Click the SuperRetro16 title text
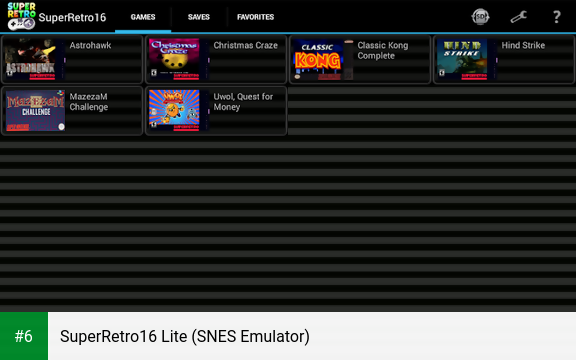576x360 pixels. click(x=72, y=17)
